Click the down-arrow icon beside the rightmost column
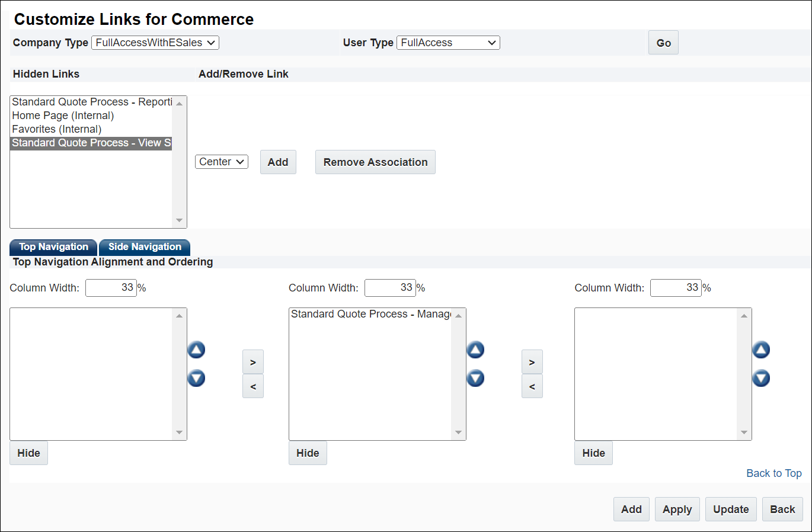The height and width of the screenshot is (532, 812). coord(761,378)
